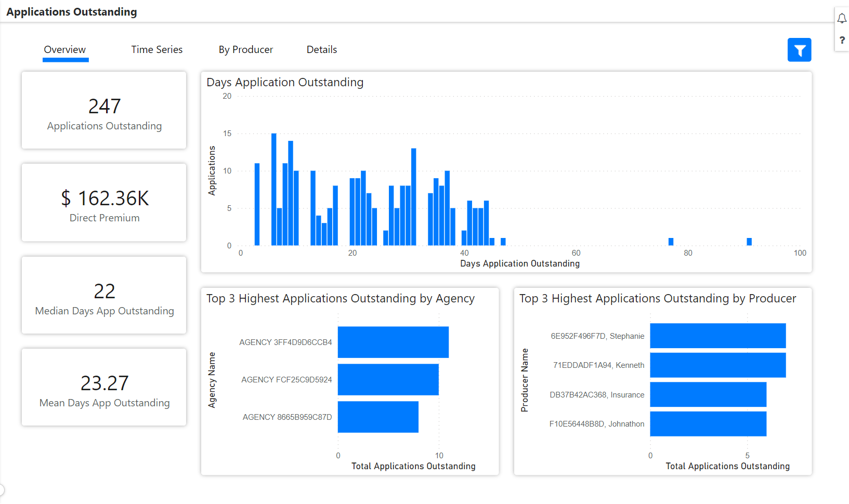Select the bar for AGENCY 8665B959C87D

click(x=378, y=417)
